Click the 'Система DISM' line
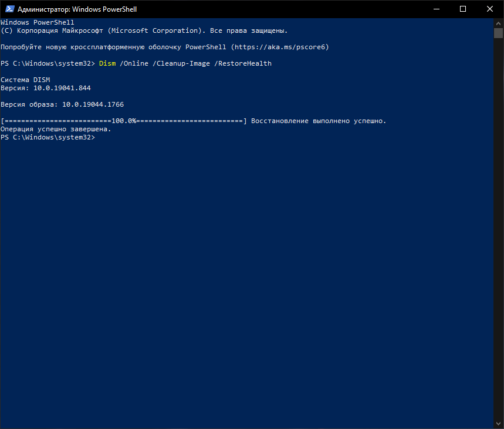This screenshot has width=504, height=429. tap(25, 80)
